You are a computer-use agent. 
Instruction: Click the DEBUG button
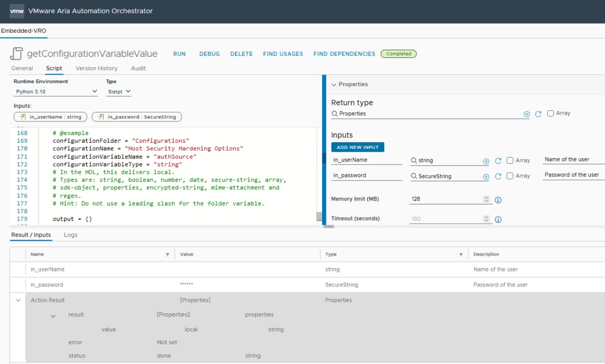[x=210, y=54]
